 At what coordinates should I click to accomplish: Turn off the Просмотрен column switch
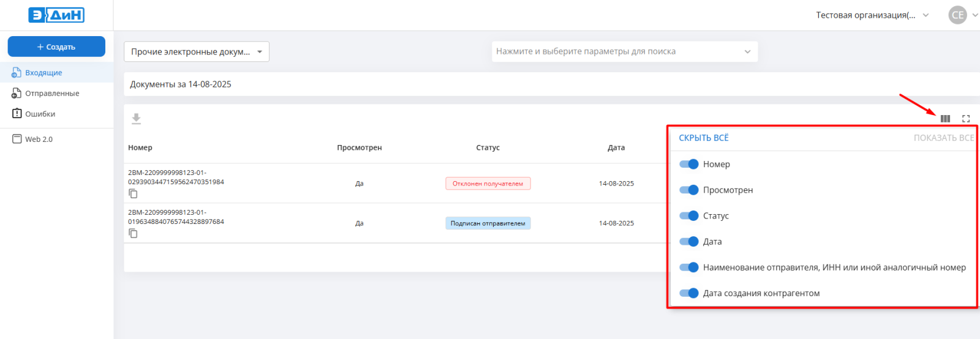689,190
